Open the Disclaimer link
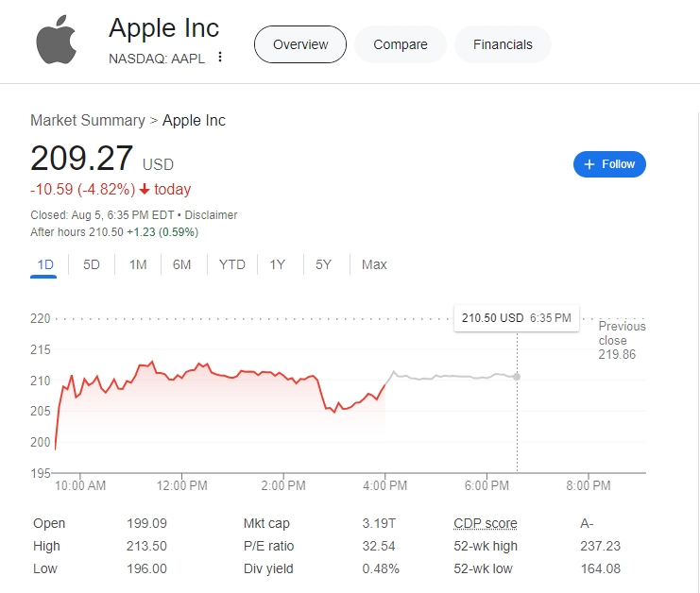This screenshot has height=593, width=700. [x=211, y=215]
